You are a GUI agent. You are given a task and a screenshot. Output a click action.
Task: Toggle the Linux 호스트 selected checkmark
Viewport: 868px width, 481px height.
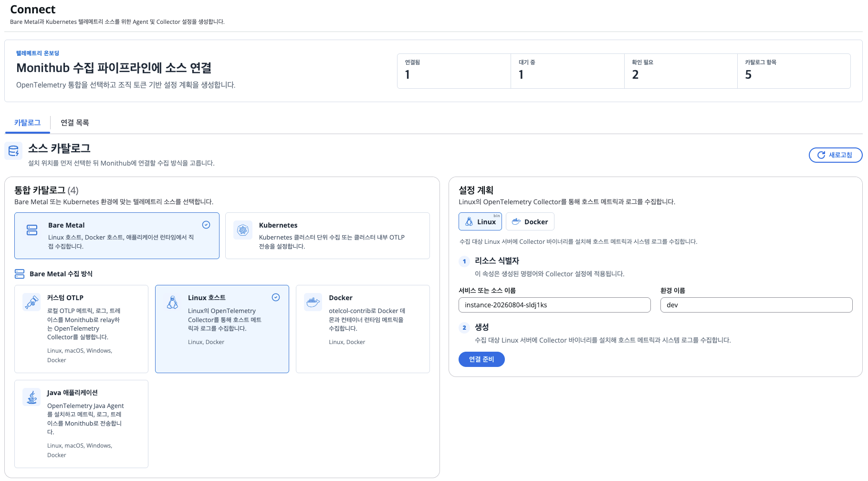(x=276, y=297)
